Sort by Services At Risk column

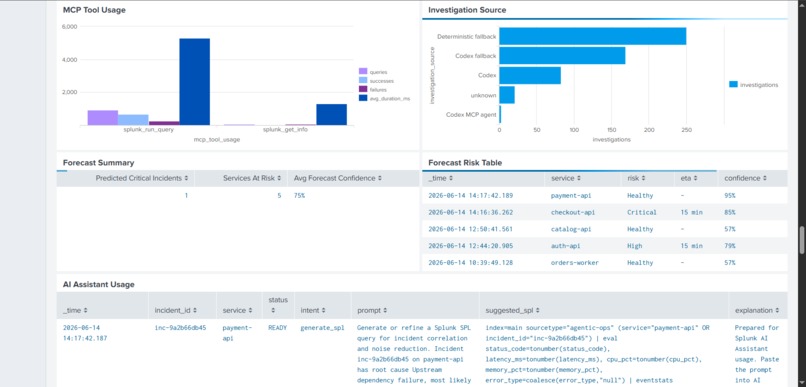coord(252,178)
